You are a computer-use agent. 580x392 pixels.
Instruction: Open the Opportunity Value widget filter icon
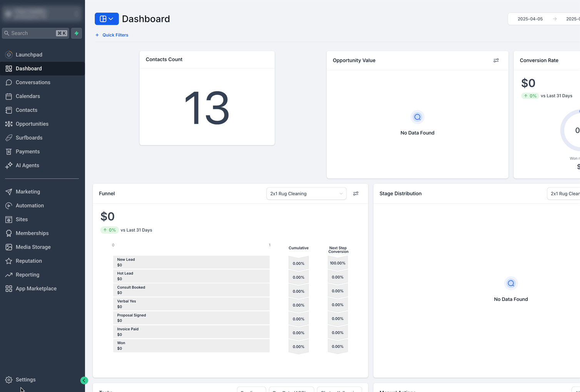[496, 60]
